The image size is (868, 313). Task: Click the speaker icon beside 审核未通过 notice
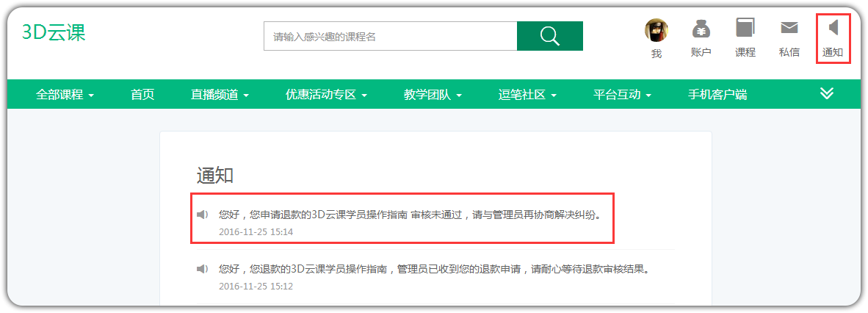[203, 215]
